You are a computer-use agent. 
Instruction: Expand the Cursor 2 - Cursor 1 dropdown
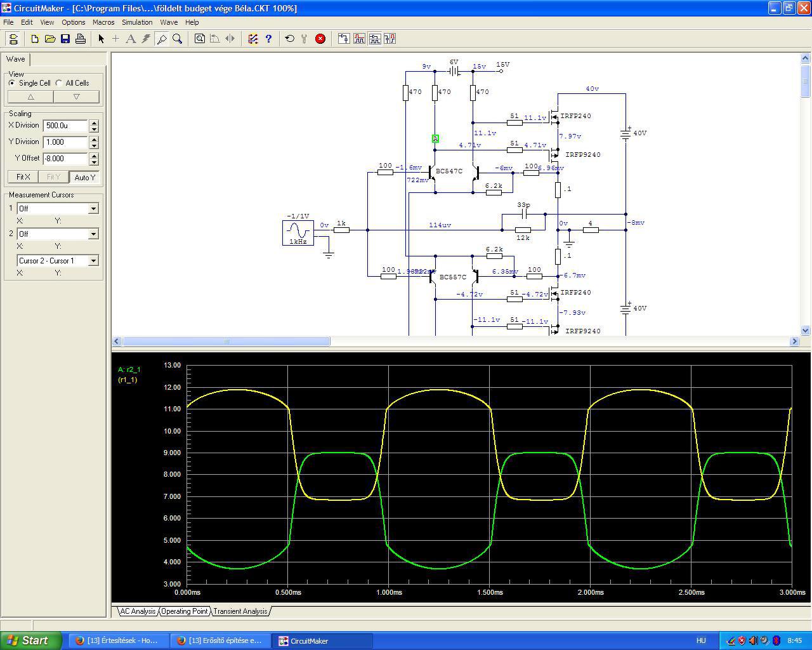(93, 261)
